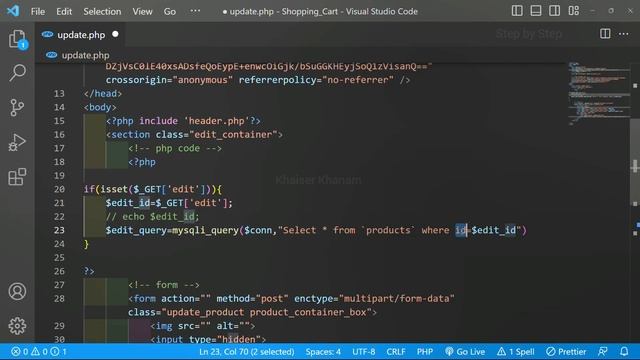This screenshot has height=360, width=640.
Task: Open Go to Line via Ln 23, Col 70
Action: tap(247, 351)
